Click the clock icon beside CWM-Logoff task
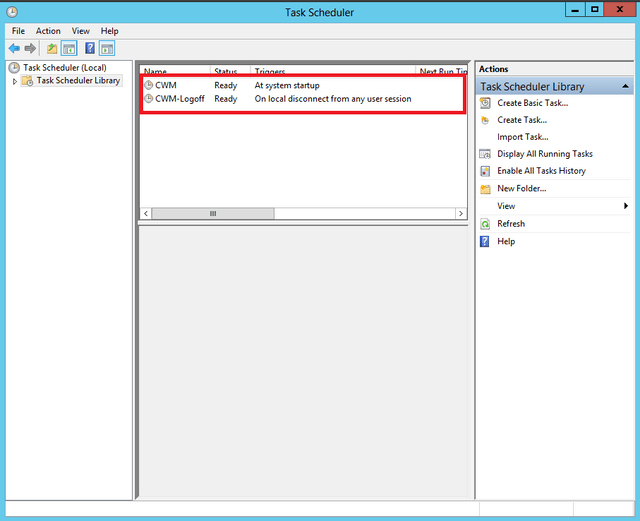 point(149,99)
